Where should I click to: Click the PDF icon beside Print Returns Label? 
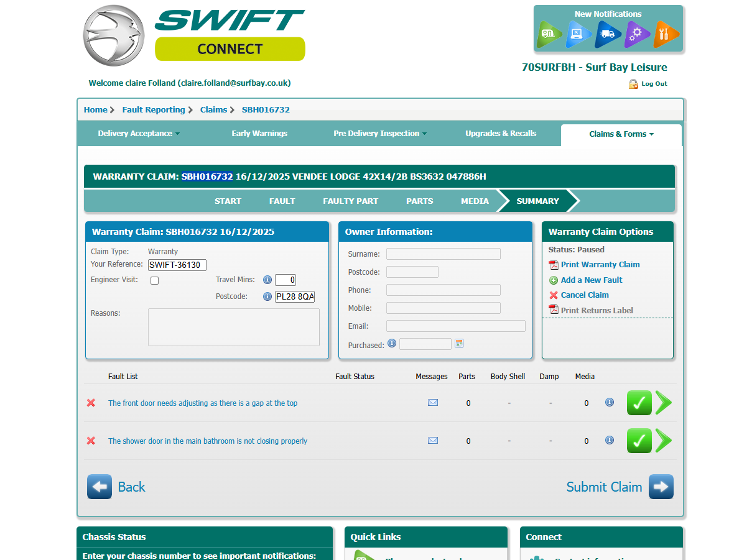tap(554, 309)
